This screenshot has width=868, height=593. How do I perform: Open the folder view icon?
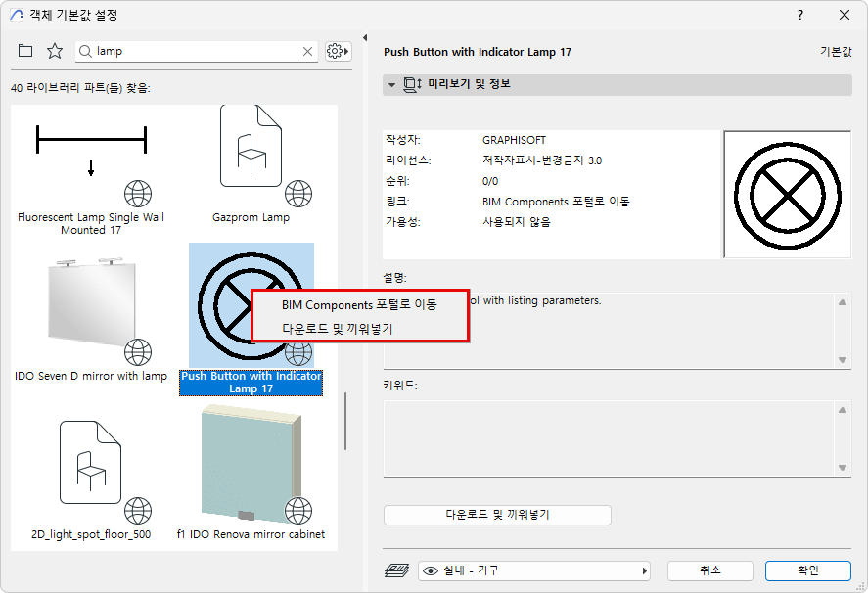click(25, 51)
